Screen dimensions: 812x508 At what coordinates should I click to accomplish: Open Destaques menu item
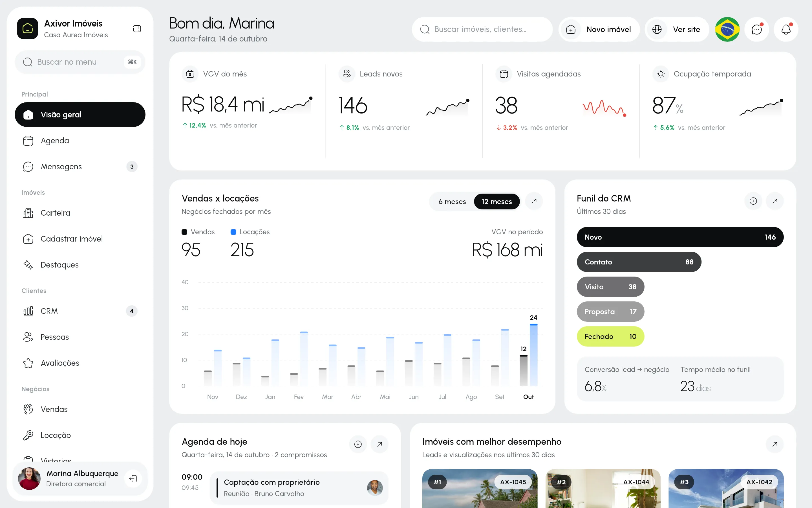[x=80, y=265]
